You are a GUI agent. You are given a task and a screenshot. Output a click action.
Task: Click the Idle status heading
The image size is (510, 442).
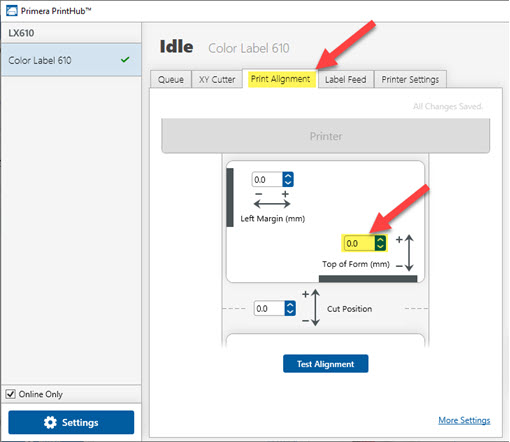[x=176, y=47]
